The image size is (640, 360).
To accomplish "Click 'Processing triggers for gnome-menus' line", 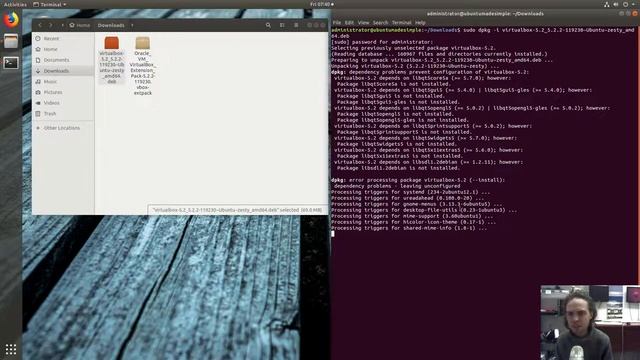I will pyautogui.click(x=417, y=204).
